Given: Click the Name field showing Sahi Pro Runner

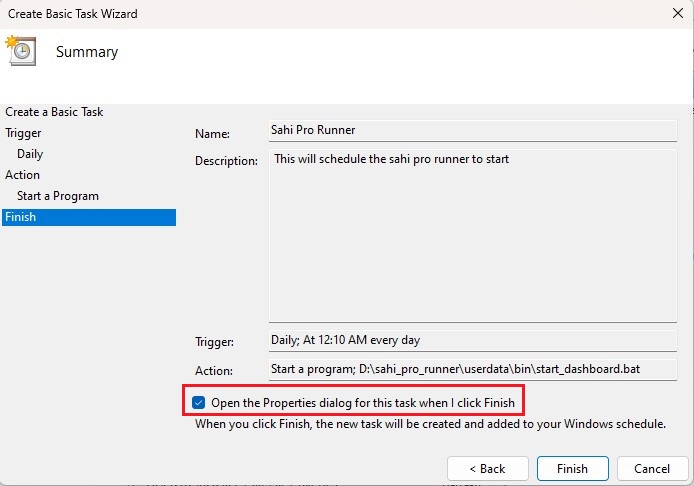Looking at the screenshot, I should (472, 131).
